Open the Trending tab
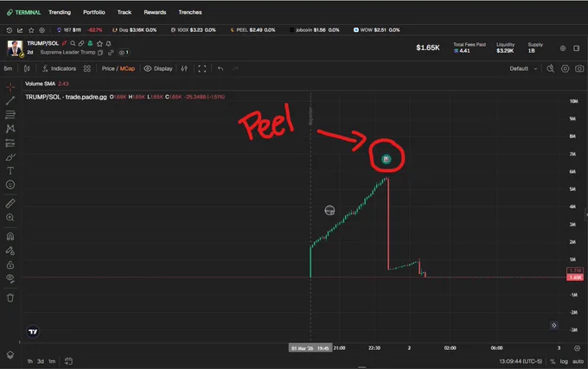This screenshot has width=588, height=369. 60,12
